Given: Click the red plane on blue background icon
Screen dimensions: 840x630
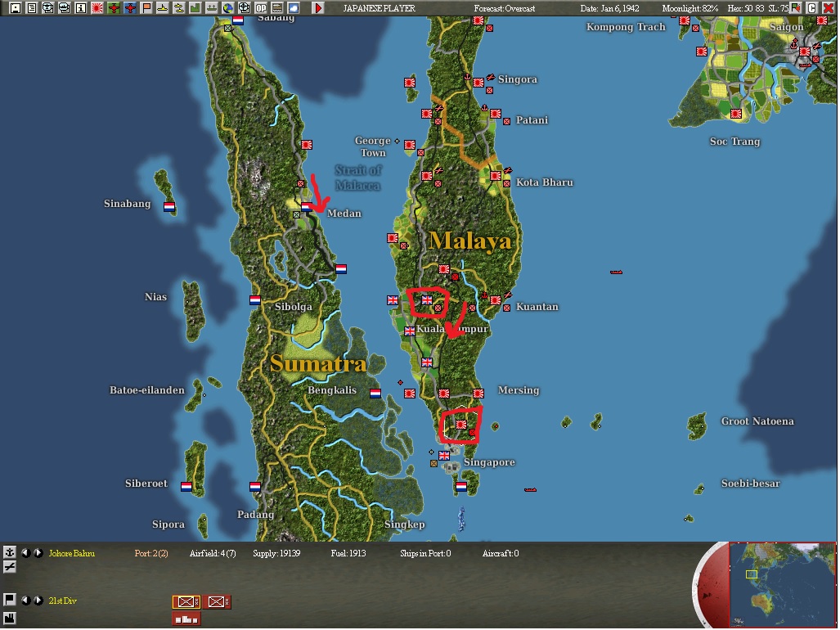Looking at the screenshot, I should tap(130, 8).
